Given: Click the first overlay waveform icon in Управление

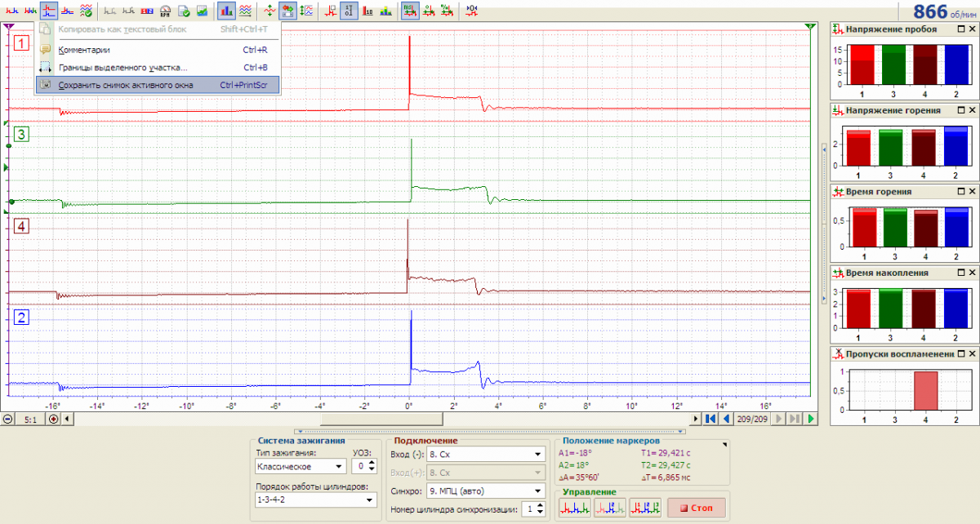Looking at the screenshot, I should click(575, 508).
